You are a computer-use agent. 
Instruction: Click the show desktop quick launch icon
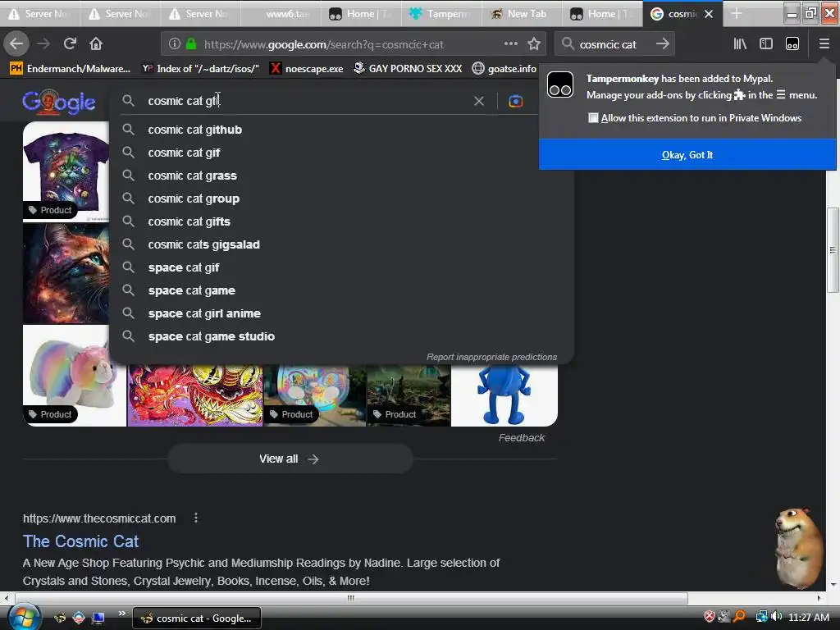[x=98, y=619]
